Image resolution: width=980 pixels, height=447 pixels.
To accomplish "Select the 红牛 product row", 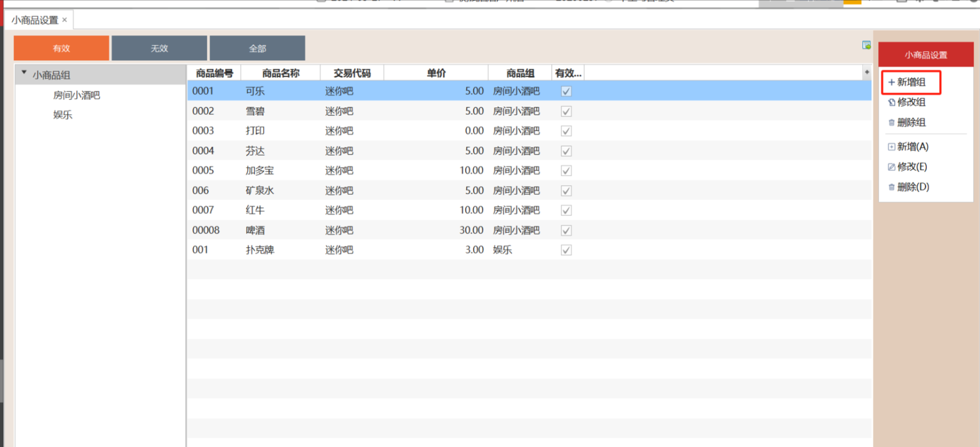I will tap(255, 210).
